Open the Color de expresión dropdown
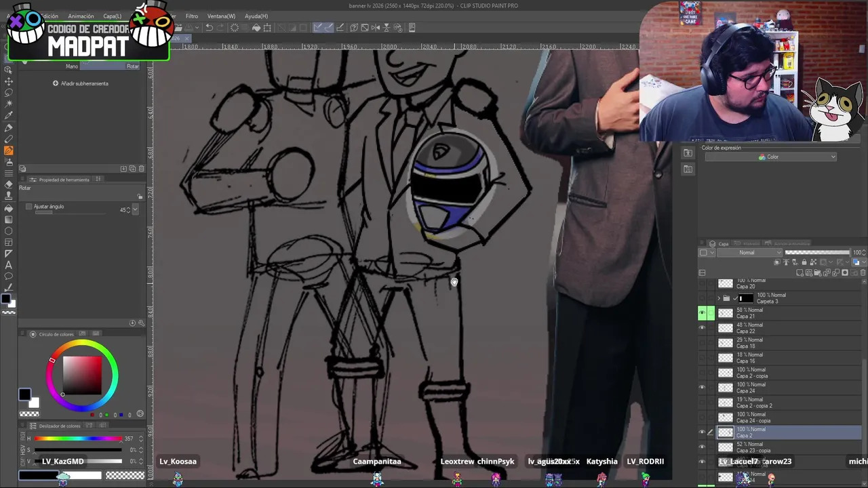The image size is (868, 488). (771, 157)
